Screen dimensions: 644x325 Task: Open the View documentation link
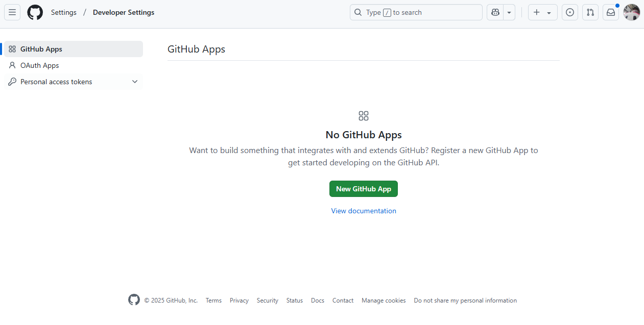364,211
